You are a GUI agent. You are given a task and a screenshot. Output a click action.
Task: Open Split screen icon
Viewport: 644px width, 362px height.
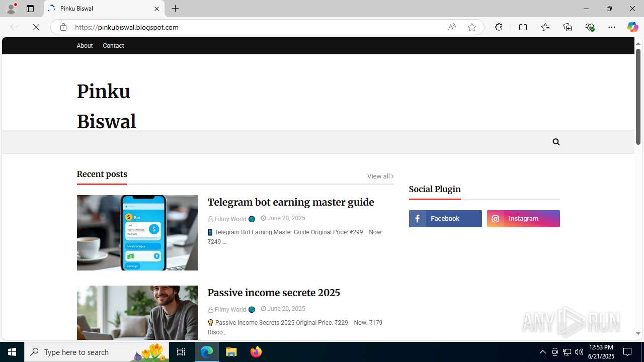(x=523, y=27)
